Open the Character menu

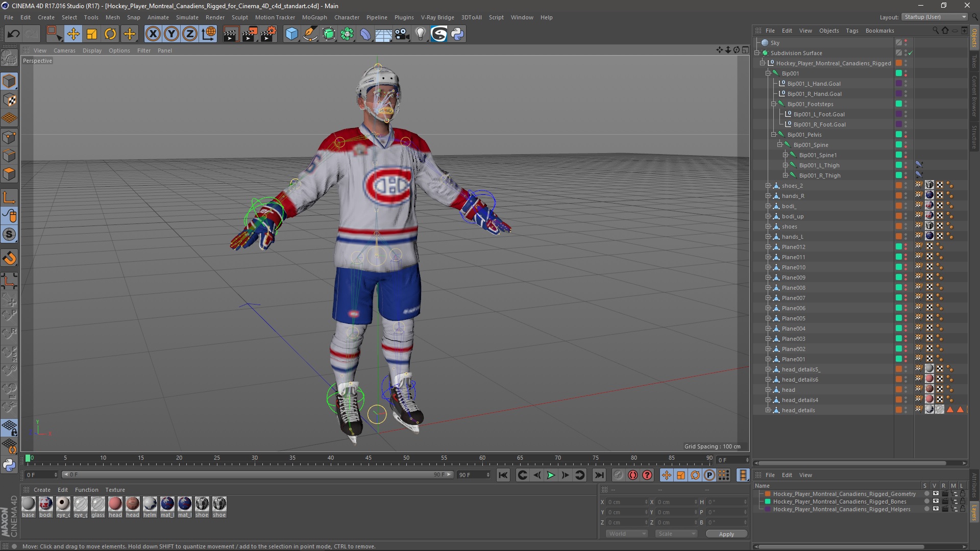click(x=347, y=17)
